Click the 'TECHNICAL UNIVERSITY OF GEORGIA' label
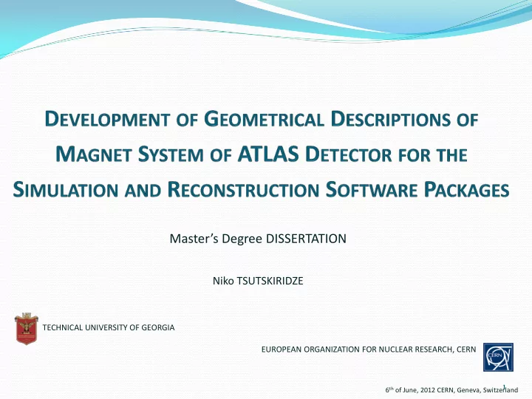Viewport: 532px width, 399px height. tap(109, 327)
